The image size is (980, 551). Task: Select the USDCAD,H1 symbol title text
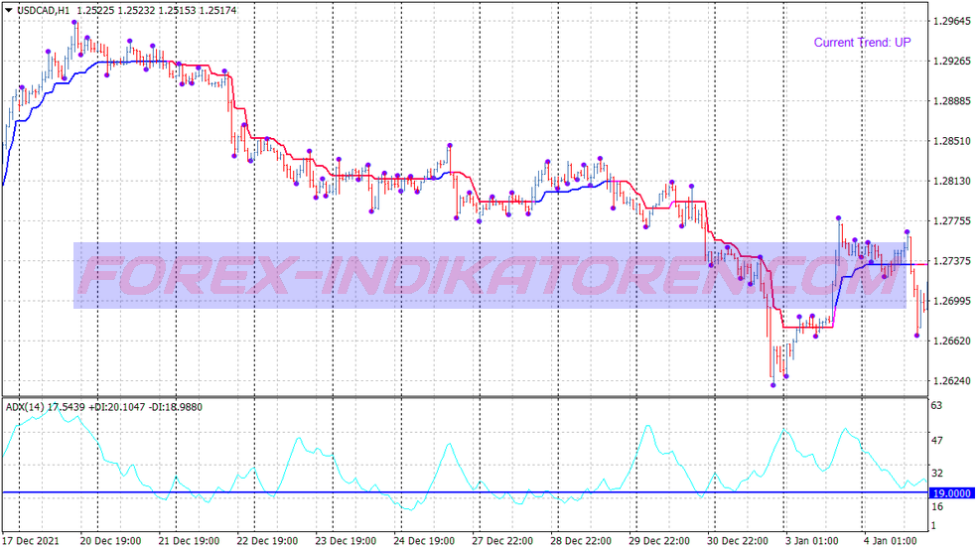(x=43, y=11)
